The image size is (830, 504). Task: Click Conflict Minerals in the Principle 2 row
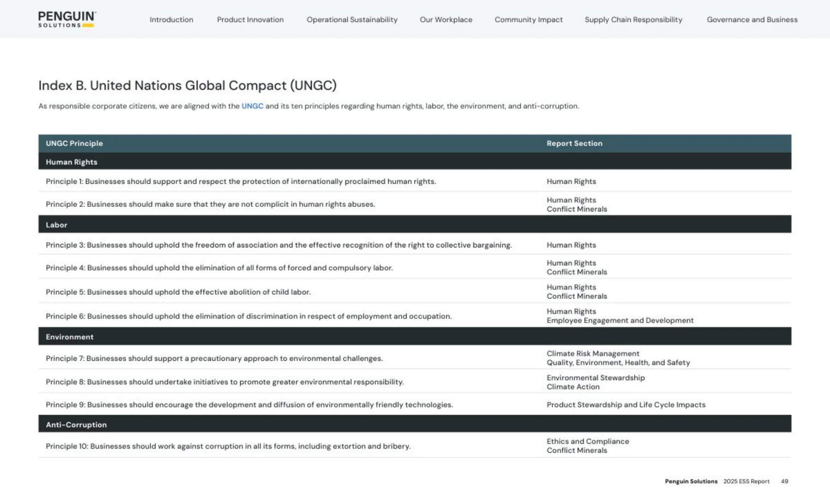[577, 209]
